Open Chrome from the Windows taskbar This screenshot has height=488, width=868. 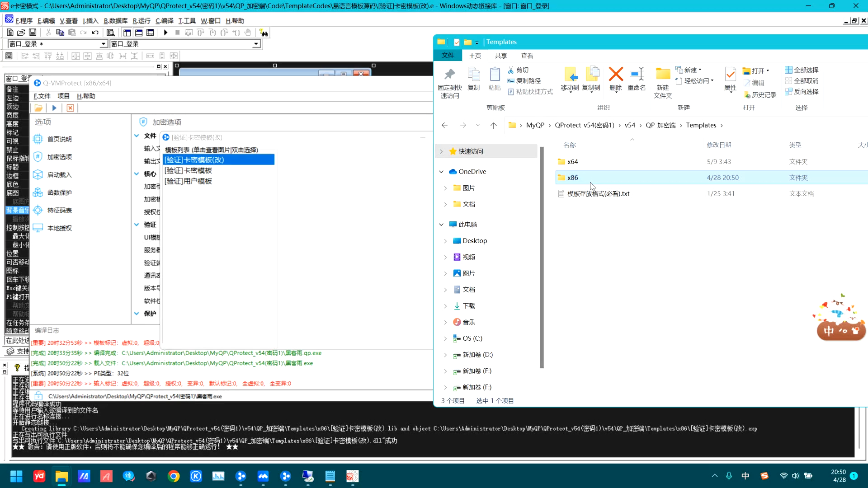[174, 476]
